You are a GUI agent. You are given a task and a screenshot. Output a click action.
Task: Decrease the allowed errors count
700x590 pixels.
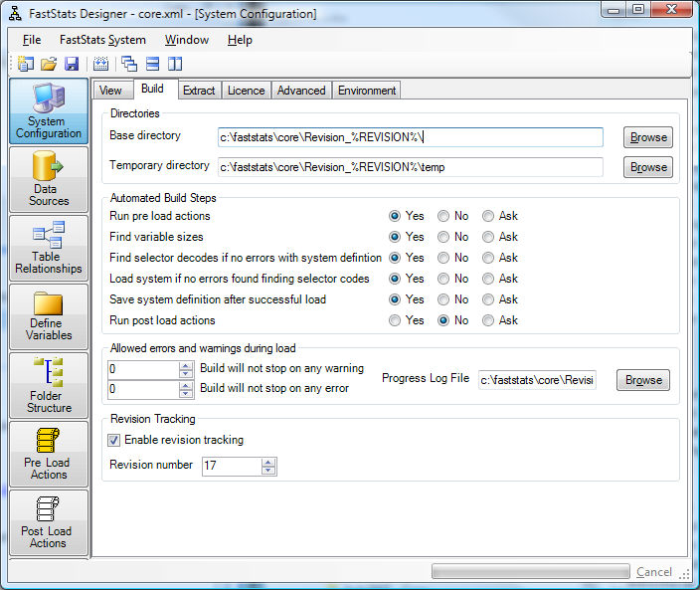coord(186,393)
